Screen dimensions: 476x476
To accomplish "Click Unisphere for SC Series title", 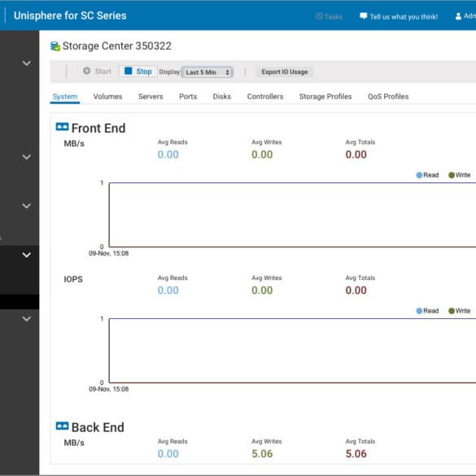I will coord(70,15).
